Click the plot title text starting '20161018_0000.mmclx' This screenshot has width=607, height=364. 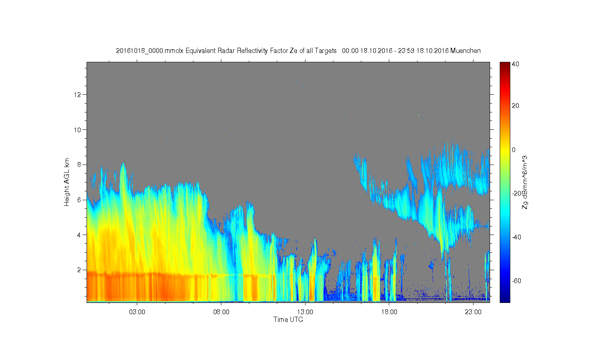[298, 51]
